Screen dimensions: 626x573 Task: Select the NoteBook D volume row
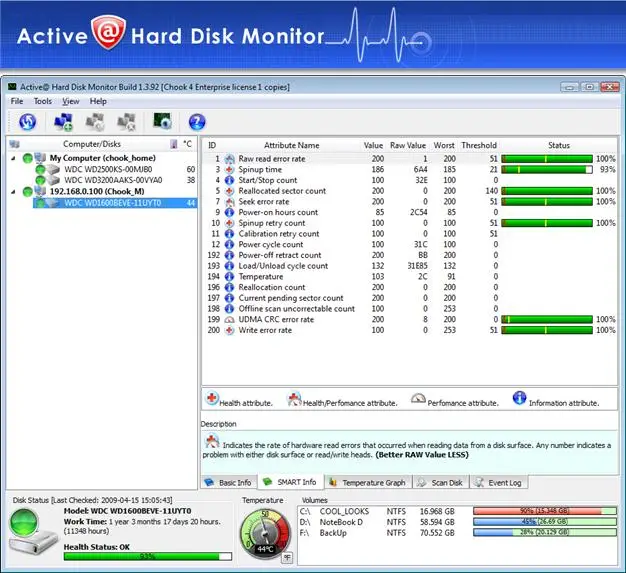pos(458,522)
